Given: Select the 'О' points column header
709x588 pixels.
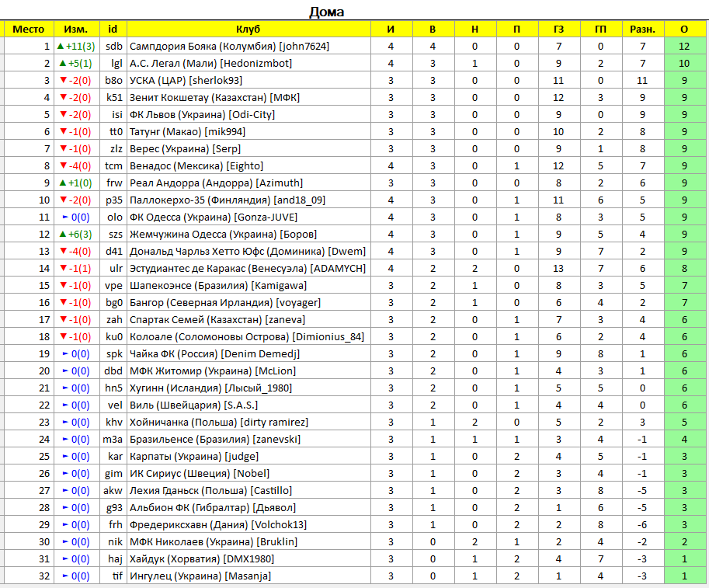Looking at the screenshot, I should [x=684, y=29].
